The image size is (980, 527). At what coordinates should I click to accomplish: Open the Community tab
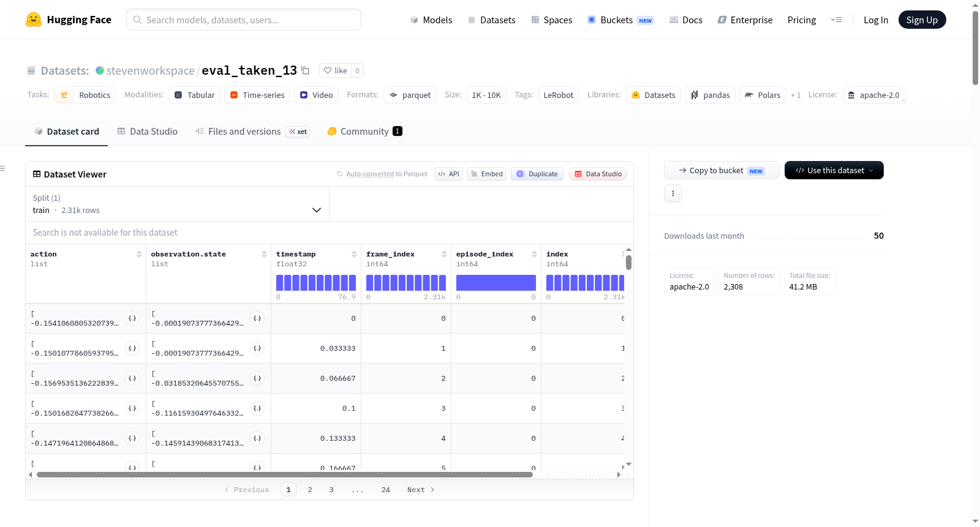pos(365,131)
